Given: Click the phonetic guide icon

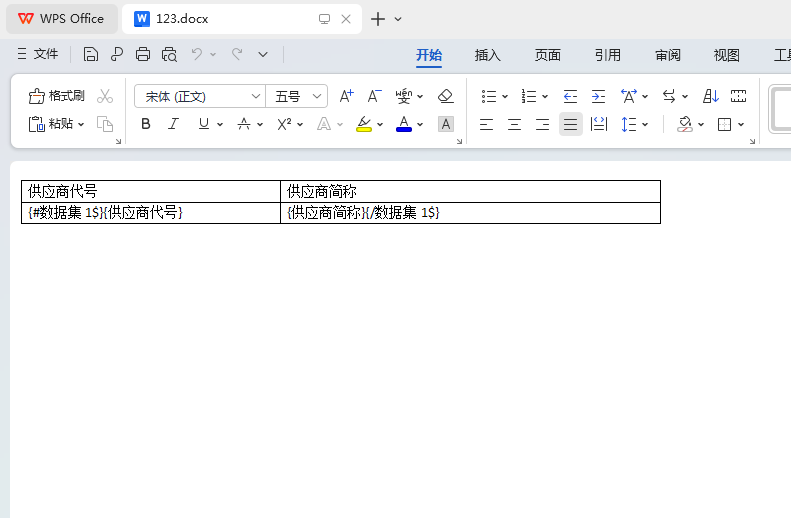Looking at the screenshot, I should point(404,96).
